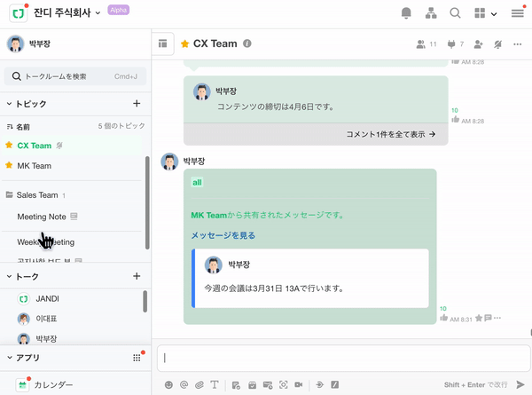The width and height of the screenshot is (532, 395).
Task: Toggle the left panel layout icon
Action: coord(163,43)
